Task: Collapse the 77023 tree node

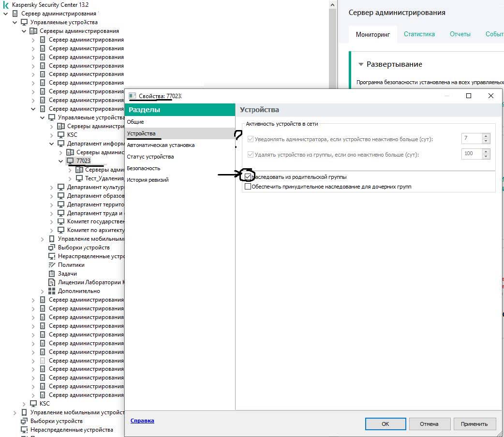Action: 61,161
